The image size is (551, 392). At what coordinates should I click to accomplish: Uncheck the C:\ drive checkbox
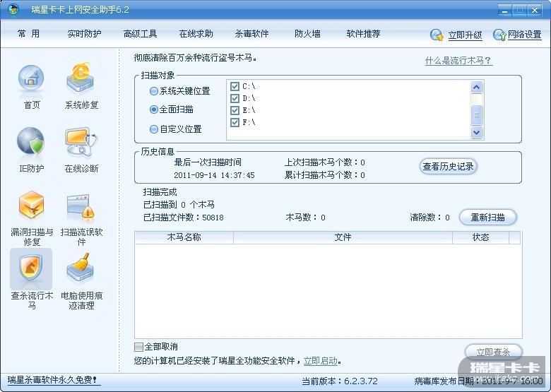coord(235,86)
